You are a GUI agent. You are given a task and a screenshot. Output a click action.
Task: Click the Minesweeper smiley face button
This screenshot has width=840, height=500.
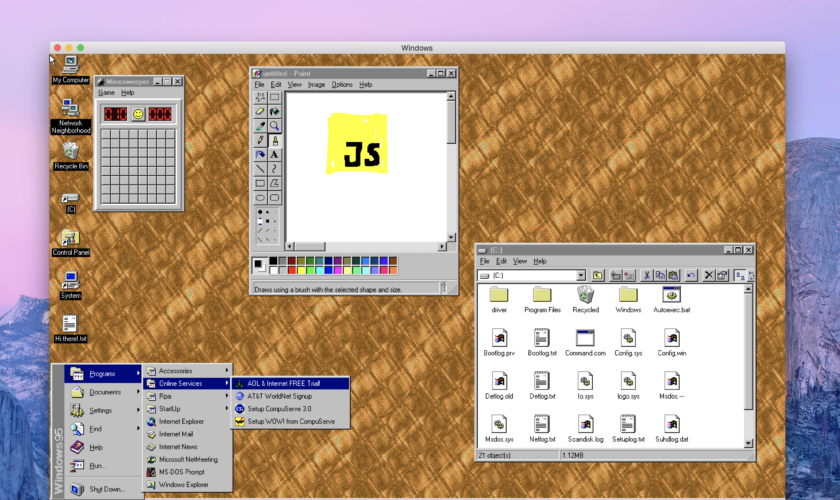[137, 114]
